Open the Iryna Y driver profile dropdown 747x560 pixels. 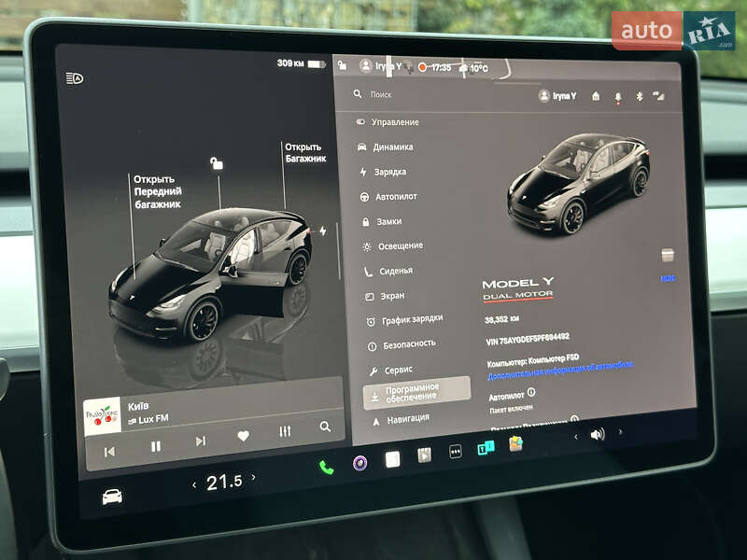pyautogui.click(x=557, y=95)
